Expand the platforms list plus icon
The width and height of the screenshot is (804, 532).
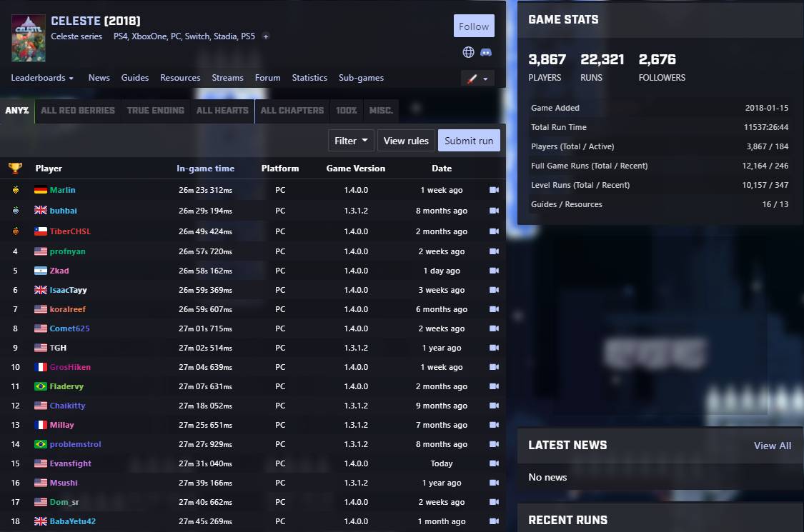point(266,36)
